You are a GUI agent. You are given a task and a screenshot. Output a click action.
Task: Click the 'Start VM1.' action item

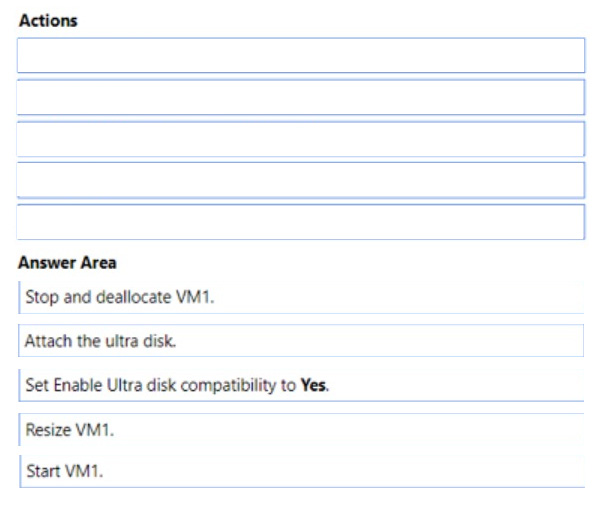[x=60, y=470]
